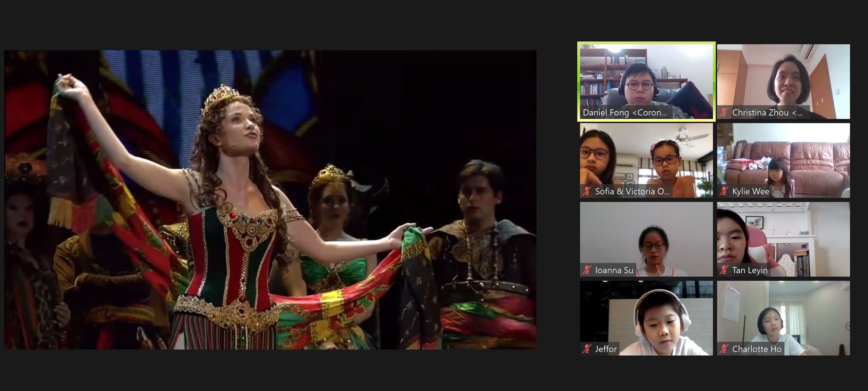
Task: Click the Charlotte Ho name label
Action: [757, 349]
